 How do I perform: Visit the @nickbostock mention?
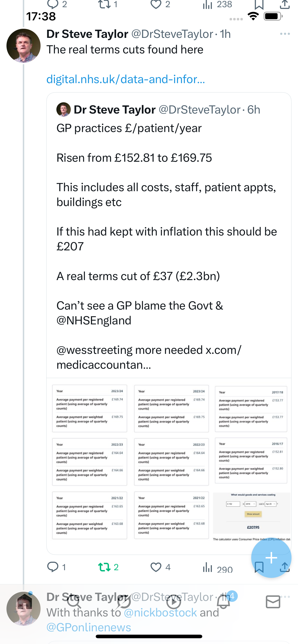point(160,613)
